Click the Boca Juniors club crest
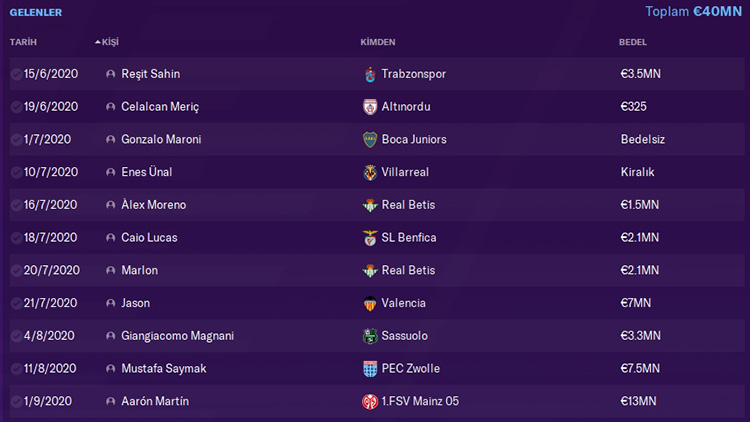The height and width of the screenshot is (422, 750). [369, 139]
